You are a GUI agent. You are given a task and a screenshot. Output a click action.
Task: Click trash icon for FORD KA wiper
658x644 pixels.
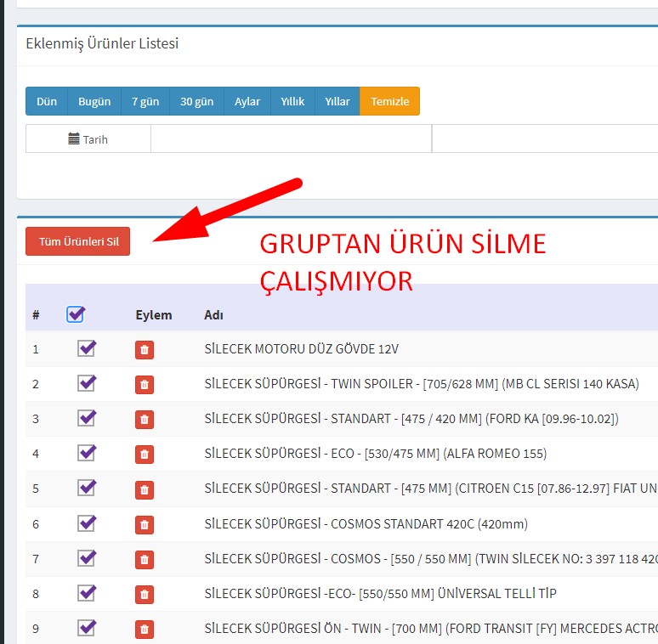pyautogui.click(x=145, y=419)
